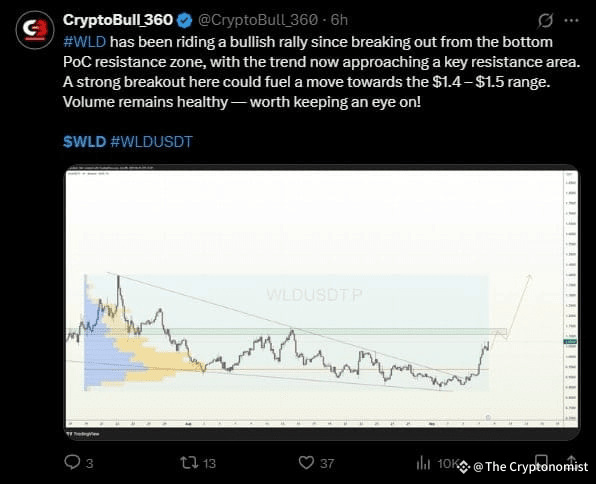Click the repost count 13
This screenshot has height=484, width=596.
click(209, 463)
